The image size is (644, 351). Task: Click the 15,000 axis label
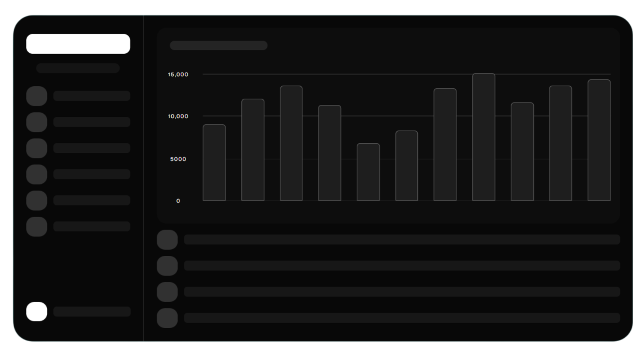pyautogui.click(x=178, y=75)
